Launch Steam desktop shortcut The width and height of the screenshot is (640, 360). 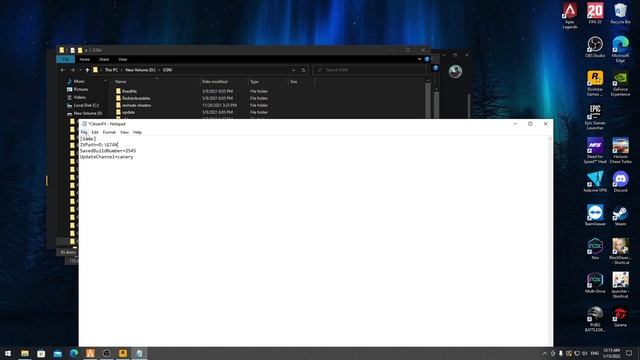[x=620, y=216]
